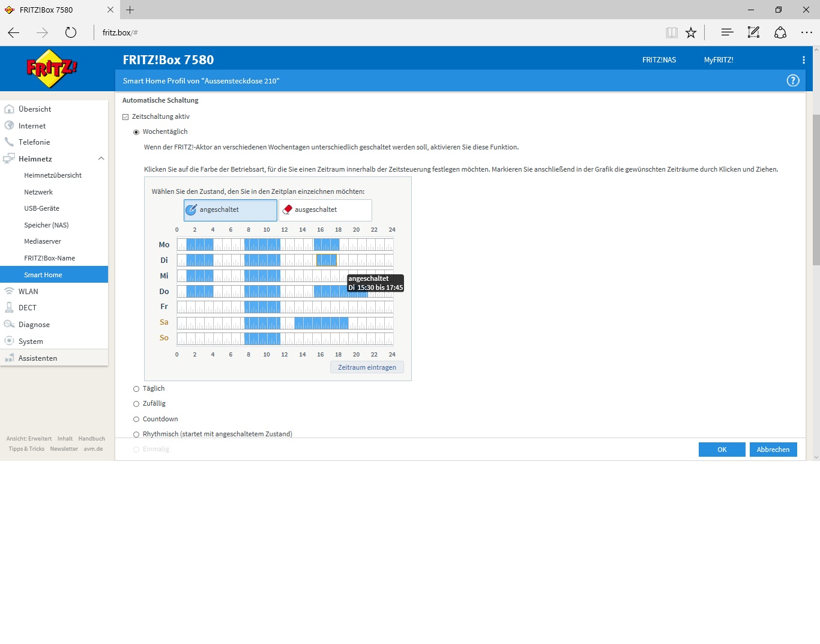
Task: Collapse the Heimnetz menu chevron
Action: click(101, 158)
